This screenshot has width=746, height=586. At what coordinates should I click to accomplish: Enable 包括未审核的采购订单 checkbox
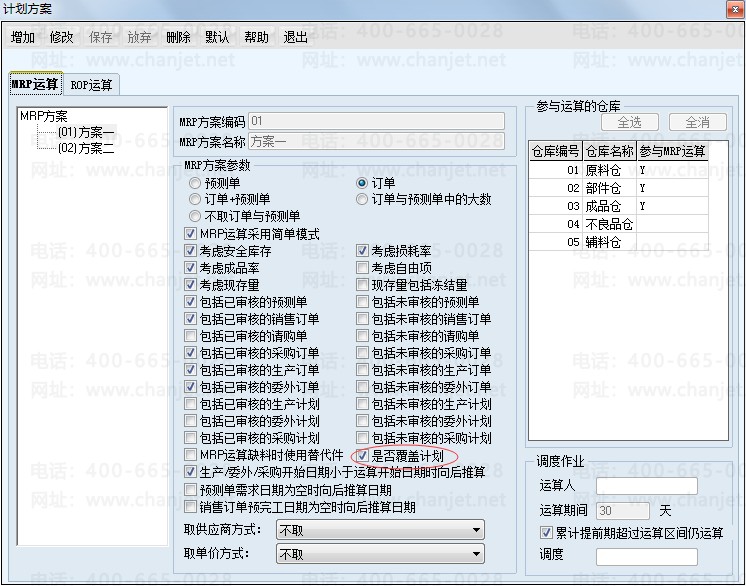point(362,352)
